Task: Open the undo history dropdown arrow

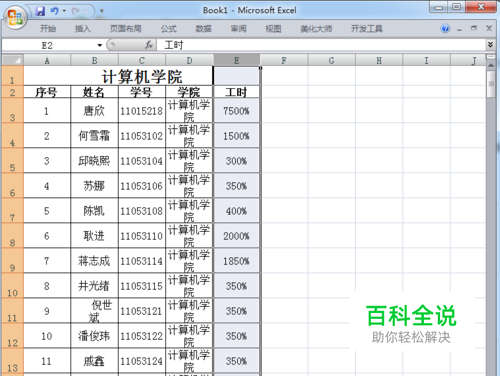Action: 64,11
